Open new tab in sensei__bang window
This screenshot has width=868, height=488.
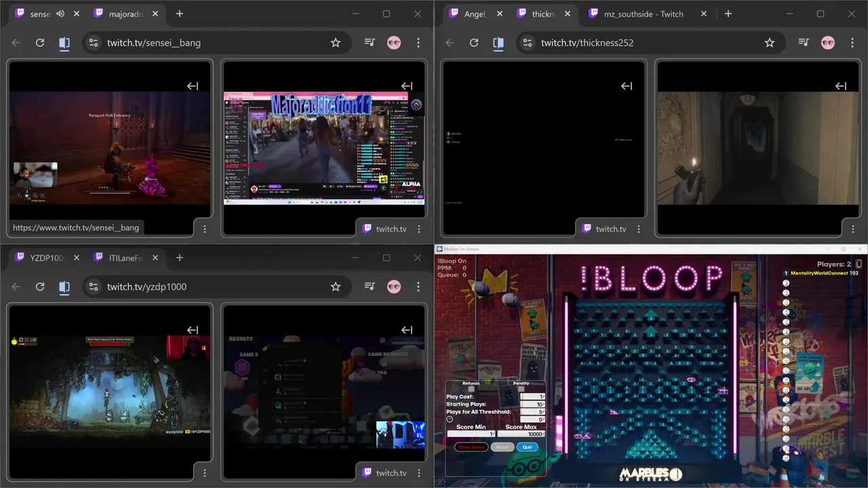(x=180, y=14)
